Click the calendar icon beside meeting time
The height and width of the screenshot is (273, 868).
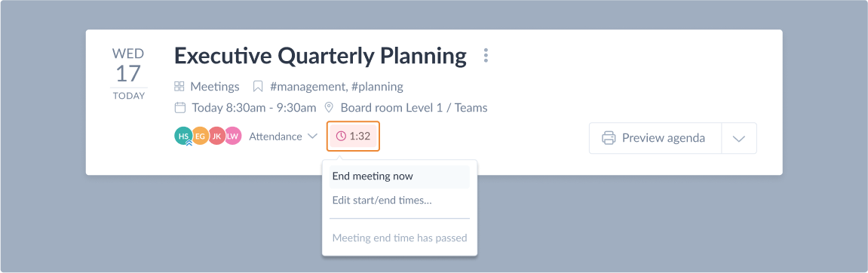pyautogui.click(x=179, y=107)
